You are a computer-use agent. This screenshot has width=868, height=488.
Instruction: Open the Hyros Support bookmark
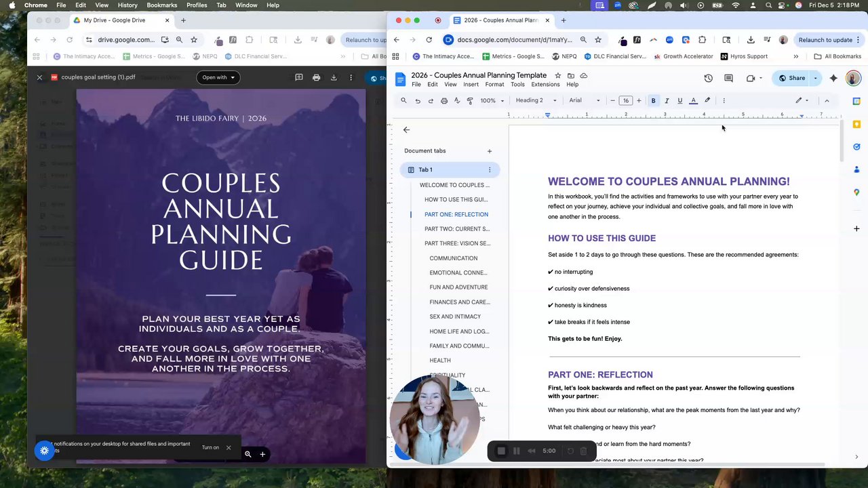(x=744, y=56)
